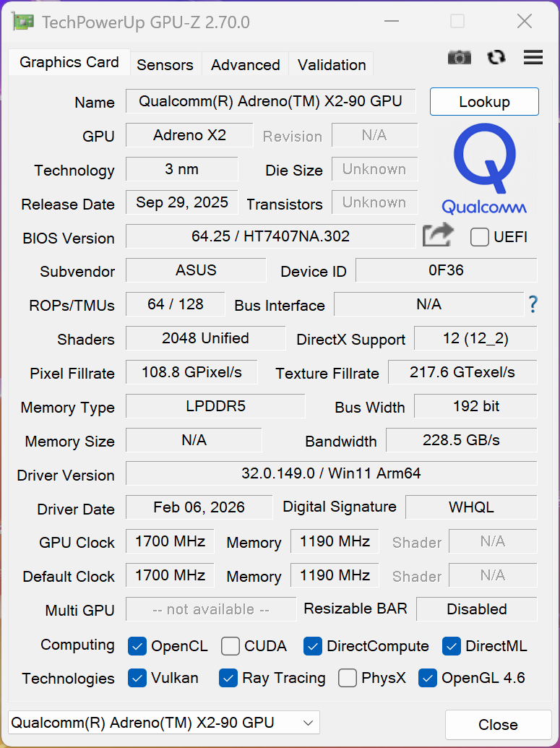The image size is (560, 748).
Task: Click the Texture Fillrate 217.6 GTexel/s
Action: (462, 372)
